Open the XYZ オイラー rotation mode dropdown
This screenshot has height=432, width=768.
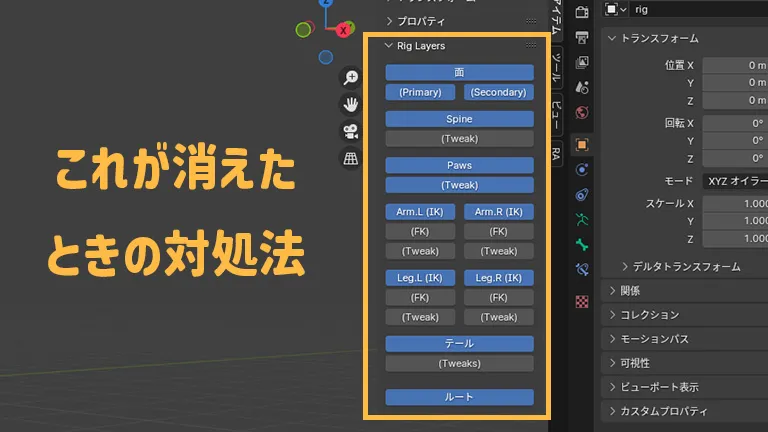coord(735,181)
